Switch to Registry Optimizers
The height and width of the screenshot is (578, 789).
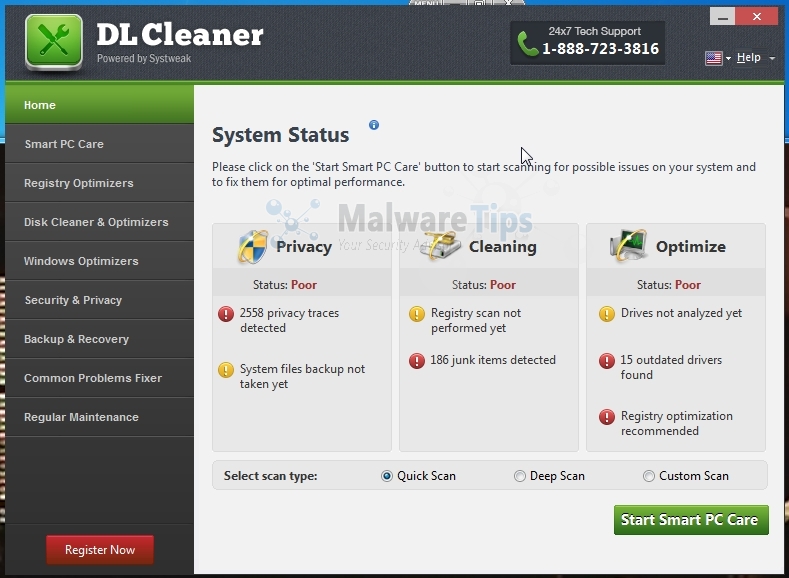[x=100, y=183]
